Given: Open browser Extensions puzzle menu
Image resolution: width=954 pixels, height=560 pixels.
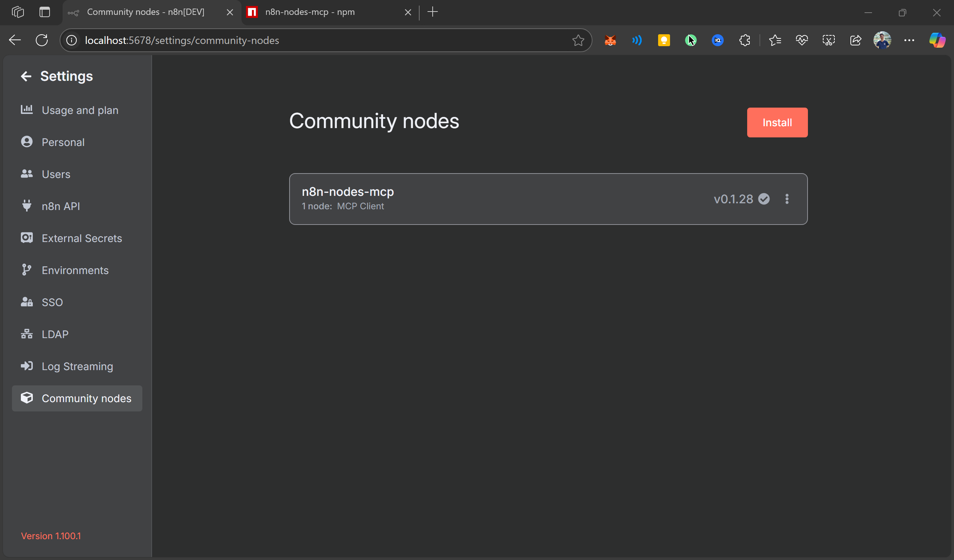Looking at the screenshot, I should tap(745, 40).
